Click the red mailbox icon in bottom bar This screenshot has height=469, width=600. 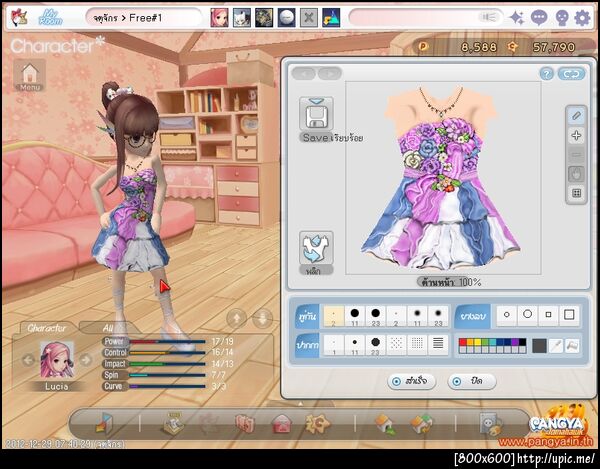point(282,424)
